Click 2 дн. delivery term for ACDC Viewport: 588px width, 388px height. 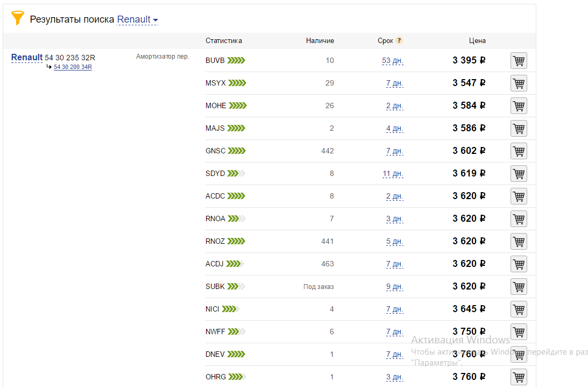394,196
